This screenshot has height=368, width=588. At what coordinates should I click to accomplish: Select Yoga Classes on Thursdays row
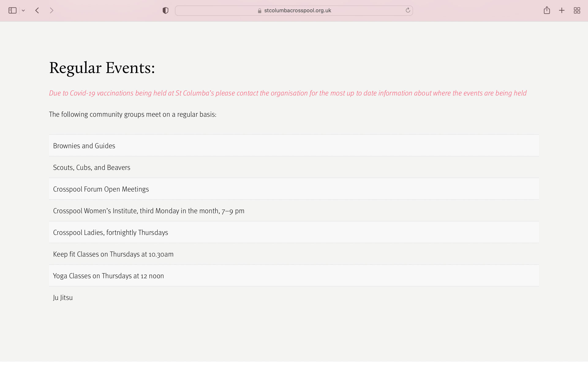(x=294, y=276)
